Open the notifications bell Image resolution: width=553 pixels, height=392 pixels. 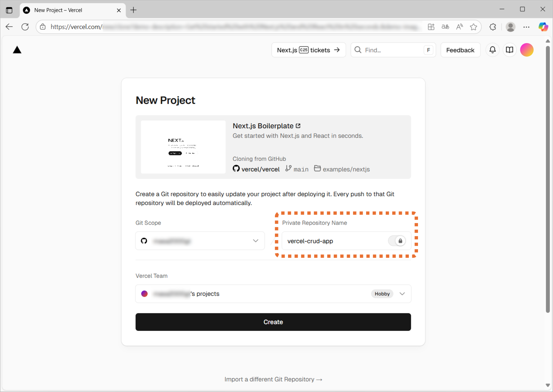[x=492, y=50]
